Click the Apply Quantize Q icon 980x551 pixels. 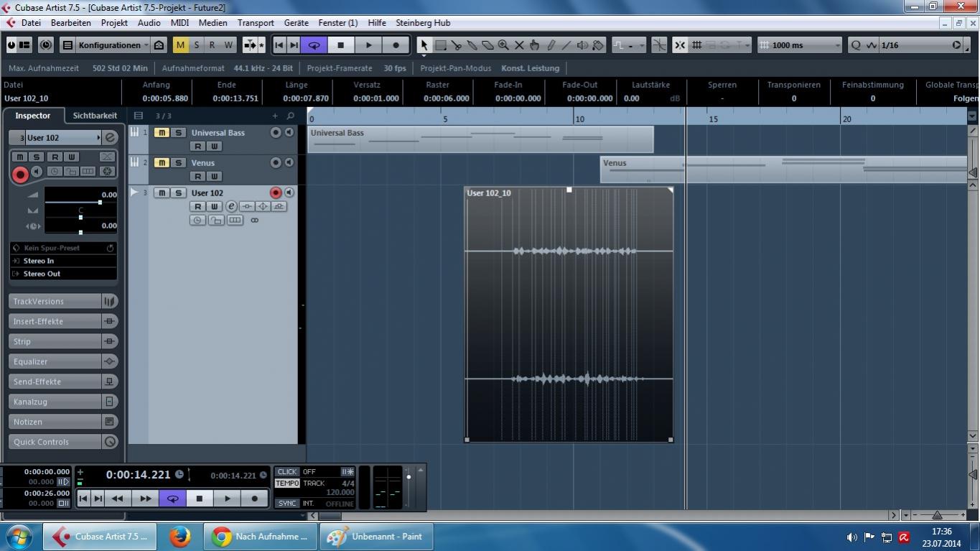(x=855, y=45)
